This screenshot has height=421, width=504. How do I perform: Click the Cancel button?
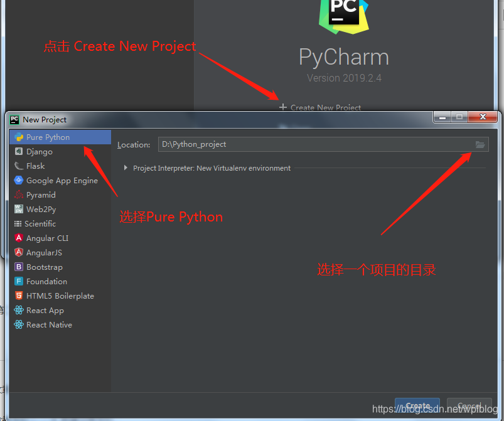coord(469,405)
